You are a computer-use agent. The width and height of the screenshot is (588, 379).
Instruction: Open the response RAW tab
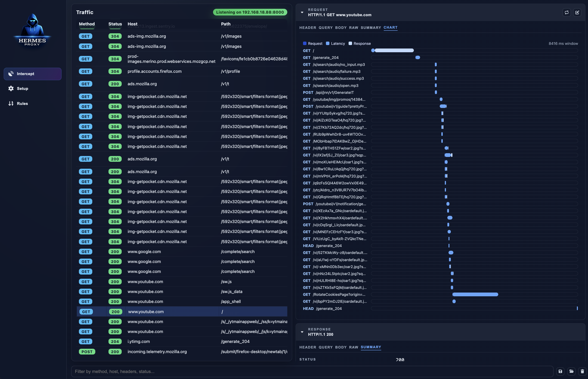353,347
